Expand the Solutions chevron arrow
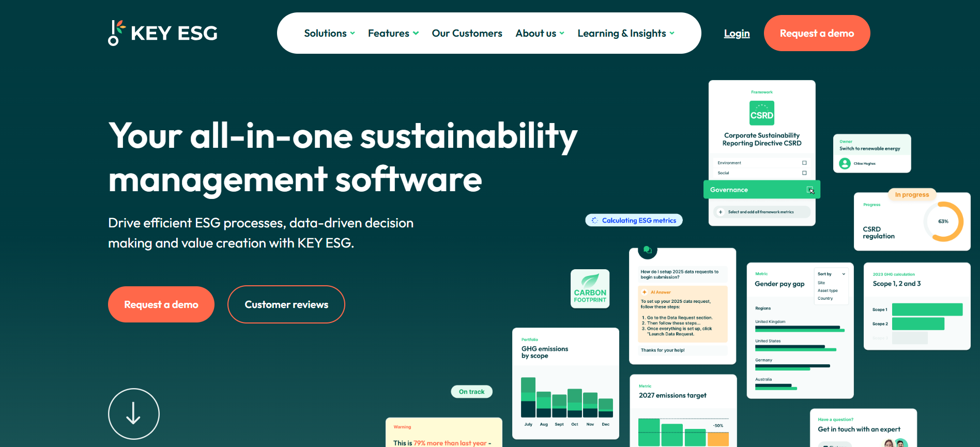This screenshot has height=447, width=980. click(353, 33)
